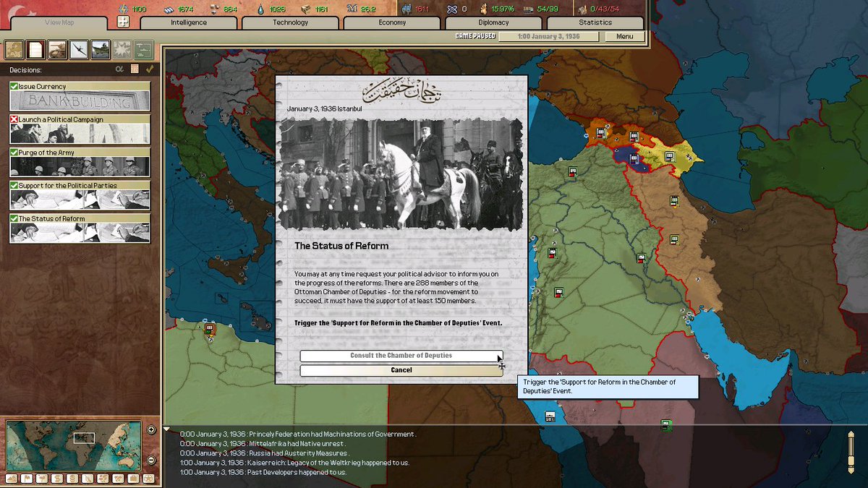The height and width of the screenshot is (488, 868).
Task: Open the Diplomacy tab
Action: tap(494, 22)
